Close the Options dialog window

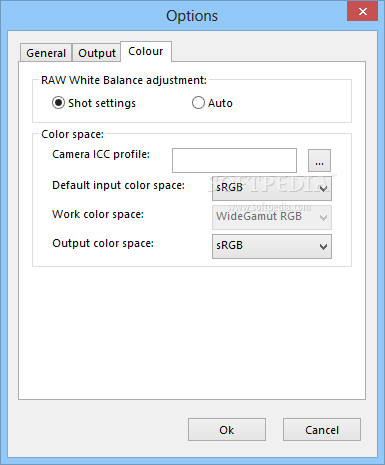click(x=362, y=12)
